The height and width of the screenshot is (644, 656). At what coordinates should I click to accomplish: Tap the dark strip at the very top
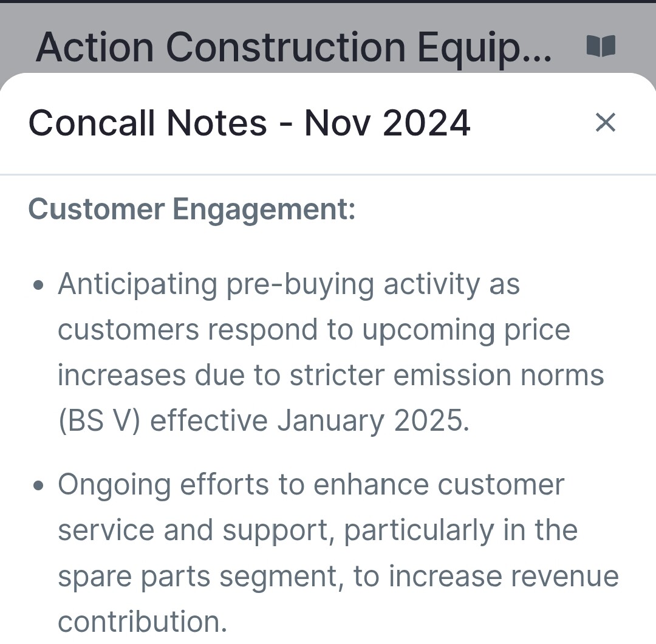coord(328,1)
